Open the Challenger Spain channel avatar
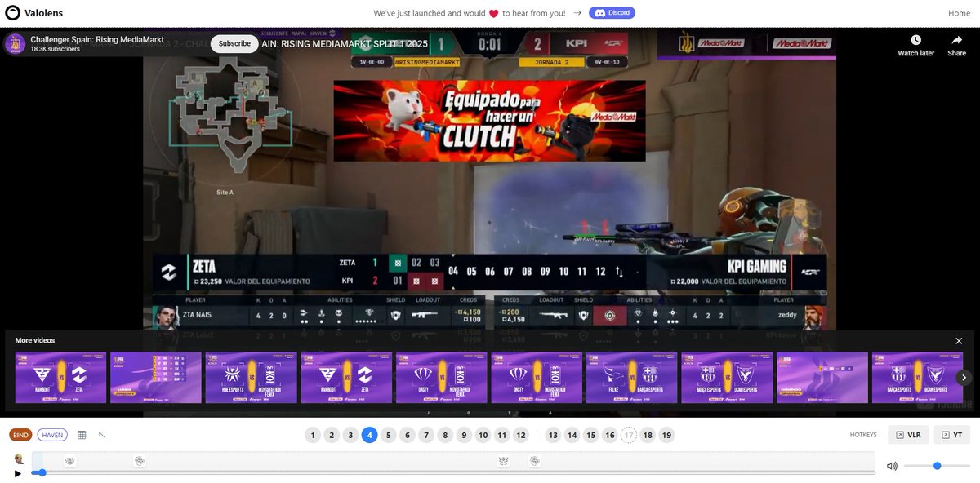 [x=15, y=43]
